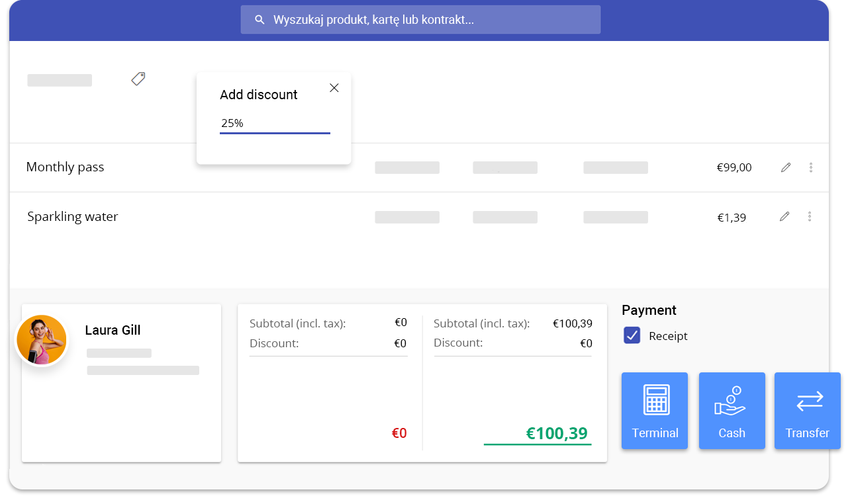Open Laura Gill's profile photo
This screenshot has width=852, height=504.
coord(42,340)
